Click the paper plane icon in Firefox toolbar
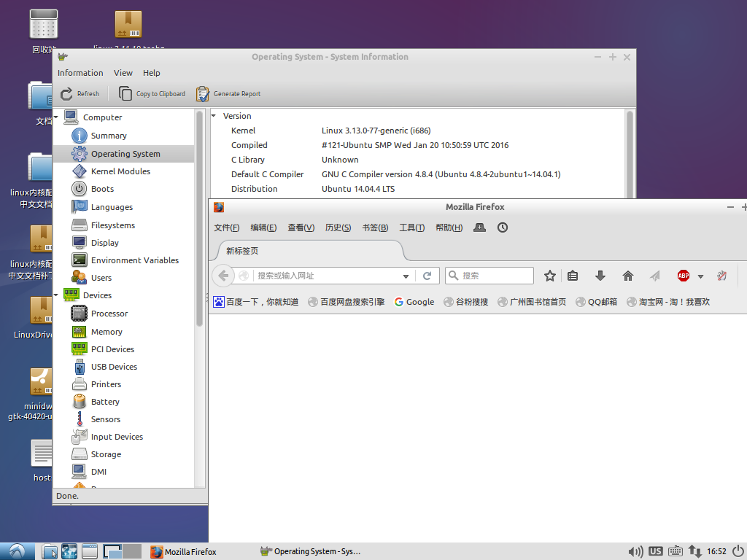Screen dimensions: 747x560 pyautogui.click(x=655, y=275)
